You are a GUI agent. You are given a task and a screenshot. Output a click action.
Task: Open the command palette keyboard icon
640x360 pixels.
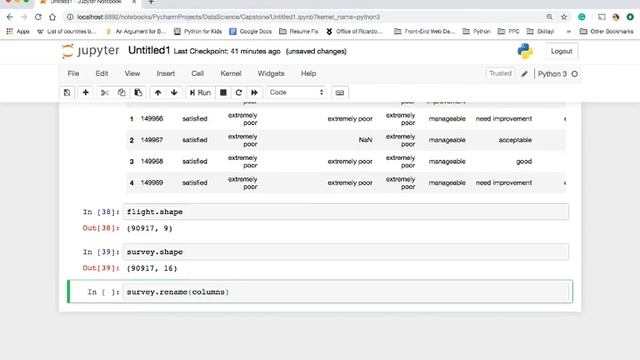(x=340, y=93)
